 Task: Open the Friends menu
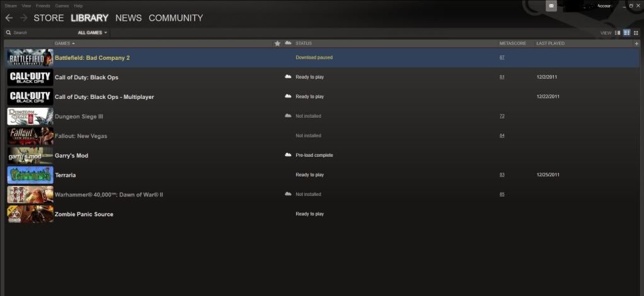pyautogui.click(x=43, y=6)
